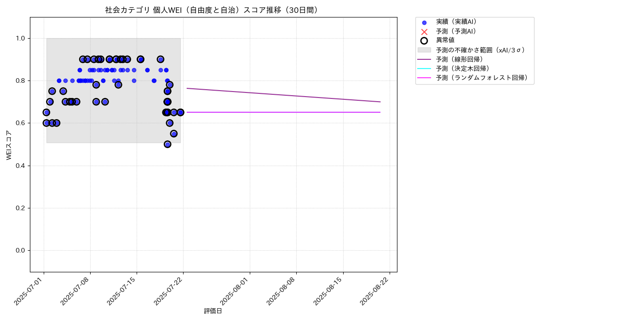Click the blue dot marker beside 実績（実績AI）
The width and height of the screenshot is (644, 322).
click(x=424, y=23)
